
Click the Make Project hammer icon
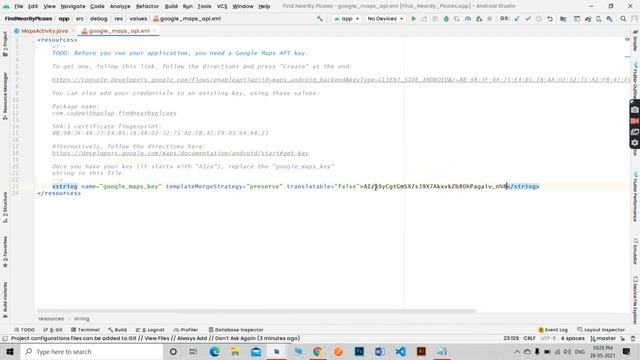coord(320,19)
